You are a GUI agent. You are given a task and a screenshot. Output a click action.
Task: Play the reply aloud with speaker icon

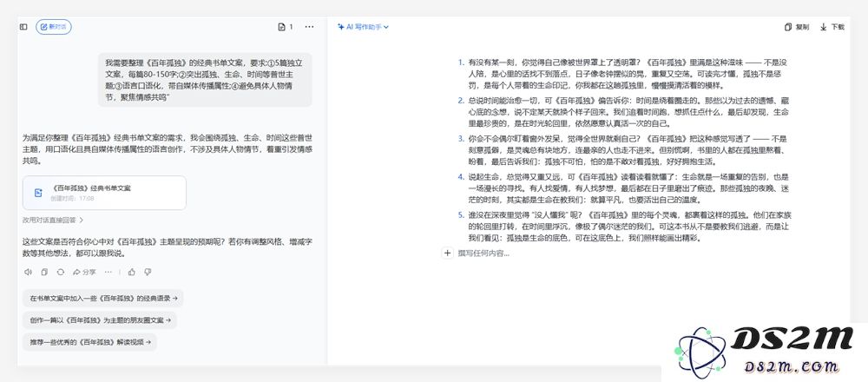[x=29, y=272]
